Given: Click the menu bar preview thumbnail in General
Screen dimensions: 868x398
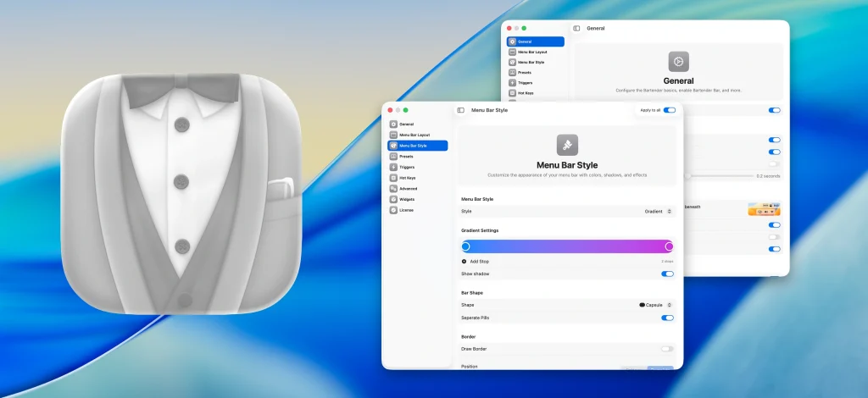Looking at the screenshot, I should [764, 209].
